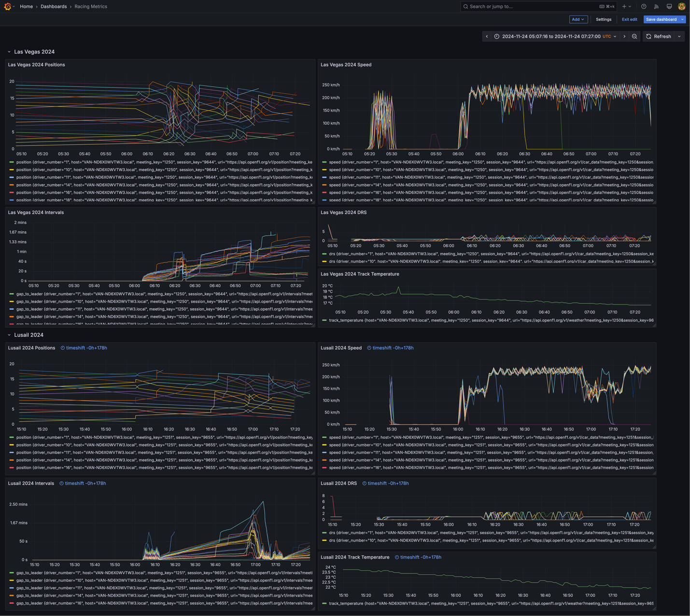Click the green driver 1 color swatch in Lusail Intervals legend
690x616 pixels.
pos(12,573)
